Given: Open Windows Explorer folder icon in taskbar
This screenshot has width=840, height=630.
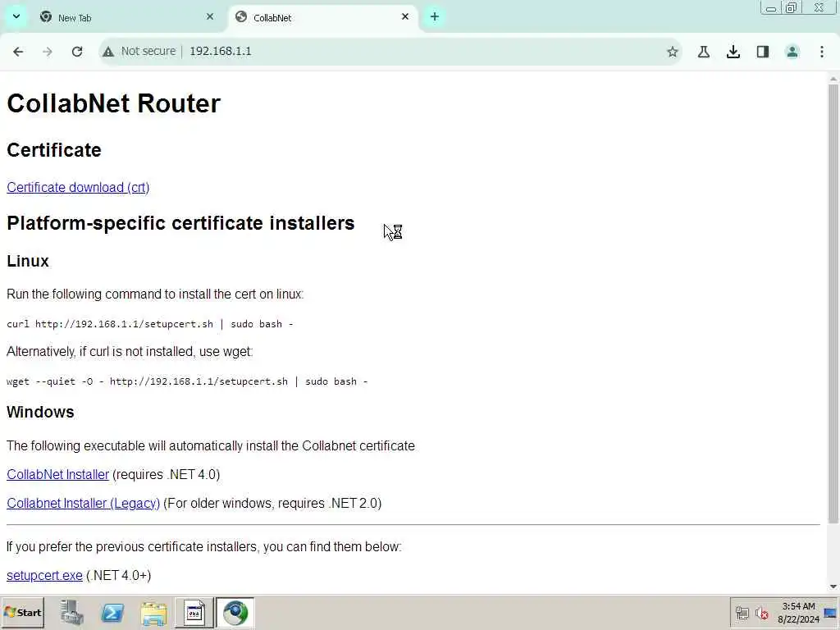Looking at the screenshot, I should pos(153,613).
